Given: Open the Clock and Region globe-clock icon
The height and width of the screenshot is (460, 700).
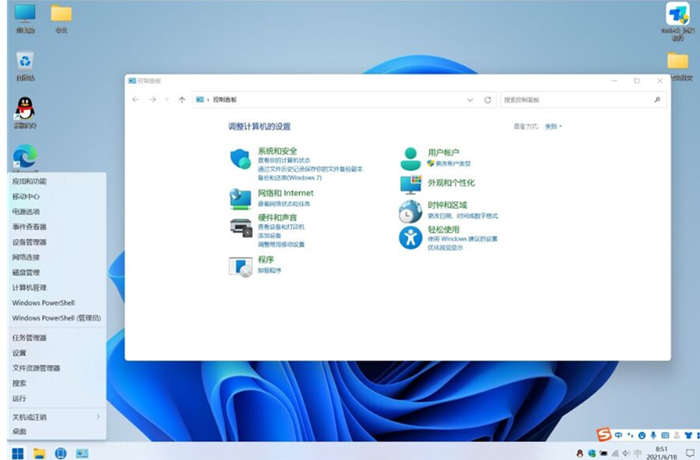Looking at the screenshot, I should [410, 211].
